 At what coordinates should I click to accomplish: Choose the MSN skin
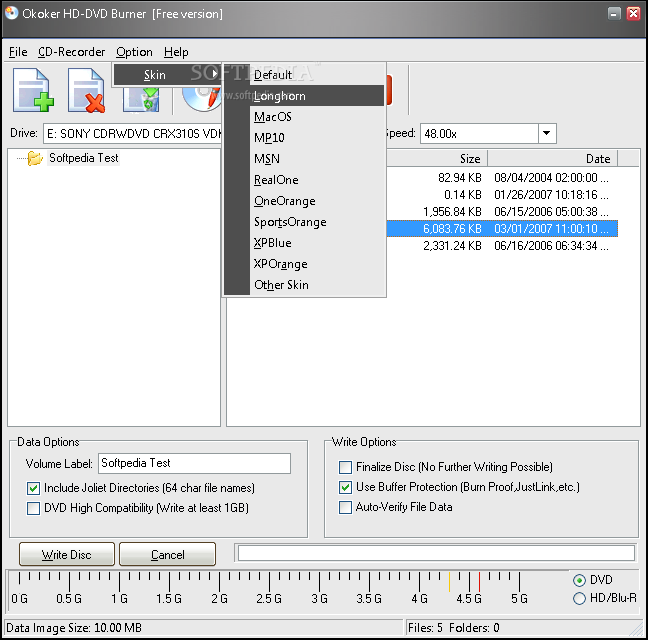[x=305, y=159]
